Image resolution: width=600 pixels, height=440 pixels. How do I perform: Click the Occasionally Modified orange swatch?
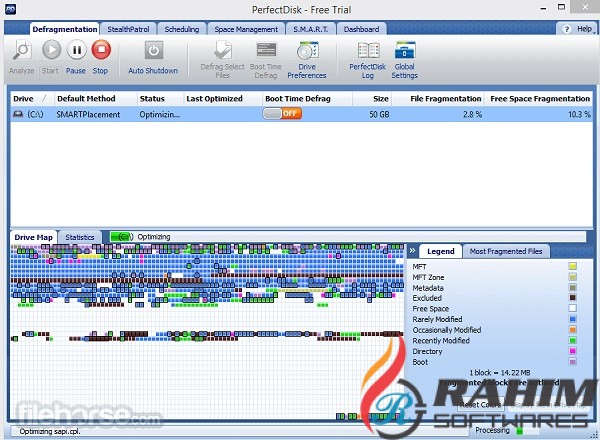point(572,329)
